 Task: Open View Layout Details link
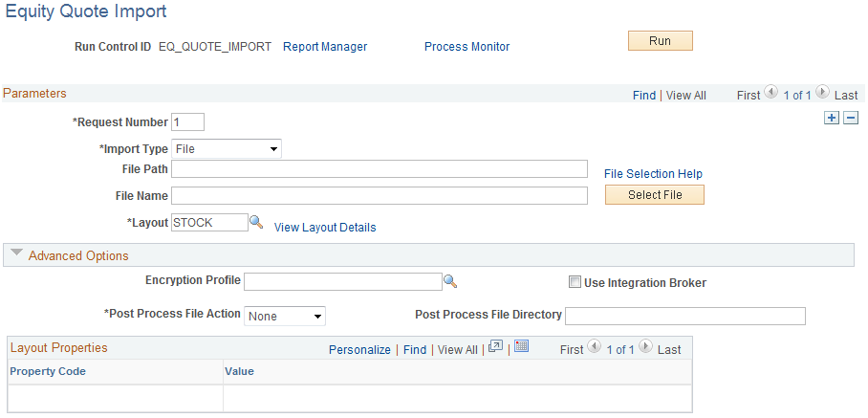click(x=325, y=228)
